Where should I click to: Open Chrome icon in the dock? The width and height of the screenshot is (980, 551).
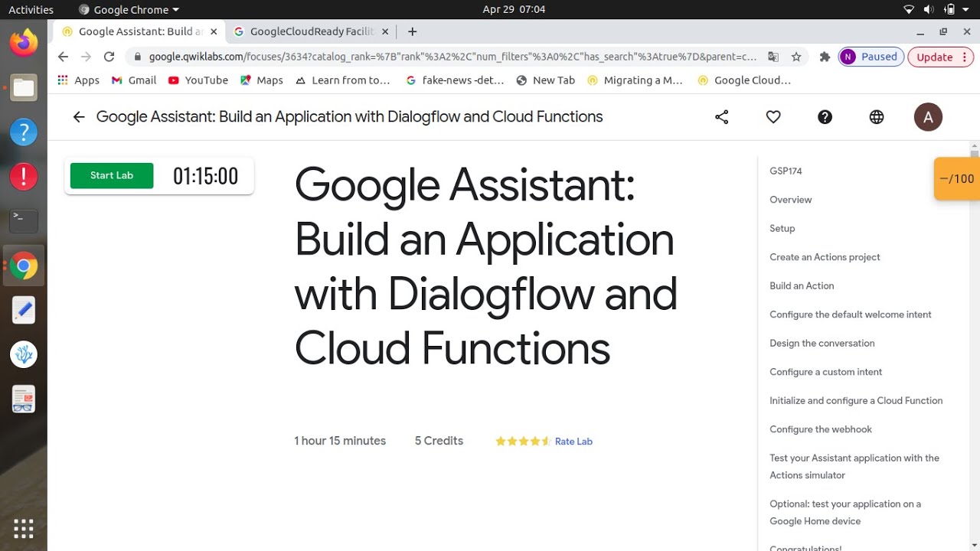[24, 266]
